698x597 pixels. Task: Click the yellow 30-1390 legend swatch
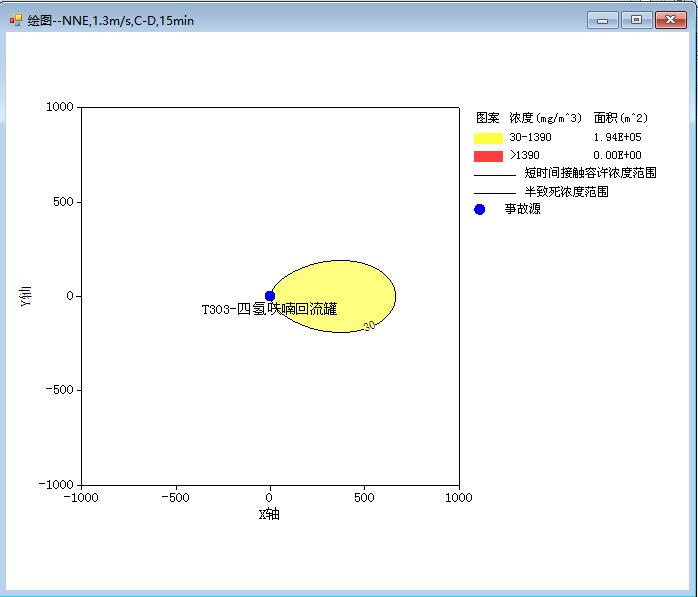488,138
